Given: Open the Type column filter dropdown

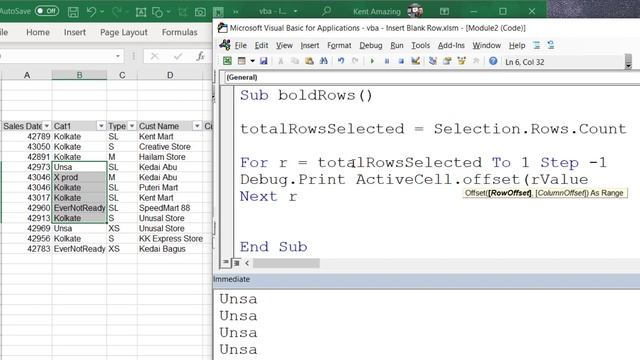Looking at the screenshot, I should click(x=131, y=126).
